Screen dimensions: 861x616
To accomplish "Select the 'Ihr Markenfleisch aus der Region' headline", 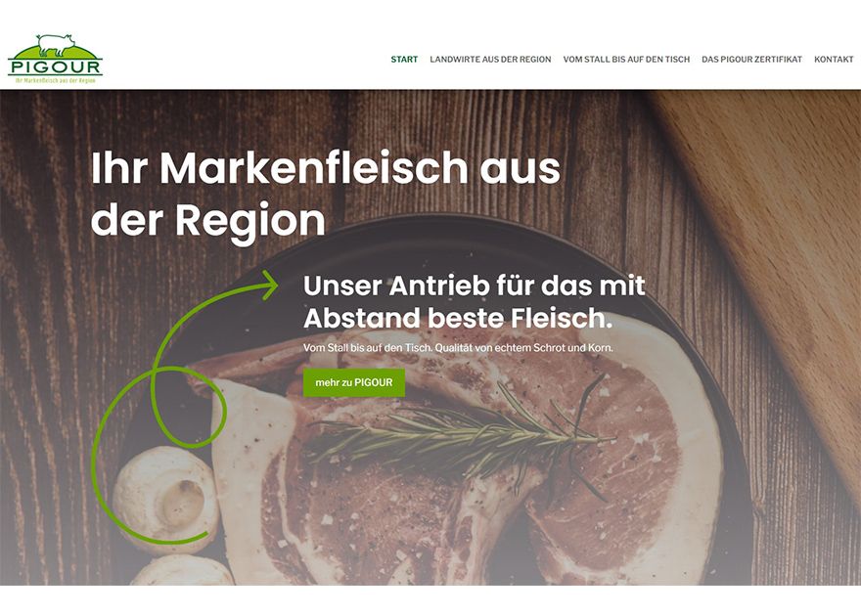I will coord(325,195).
